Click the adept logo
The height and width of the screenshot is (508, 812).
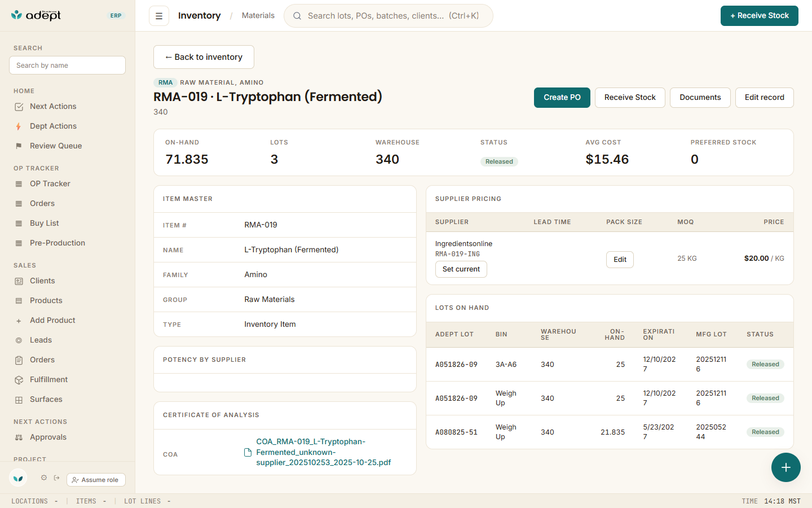(36, 15)
